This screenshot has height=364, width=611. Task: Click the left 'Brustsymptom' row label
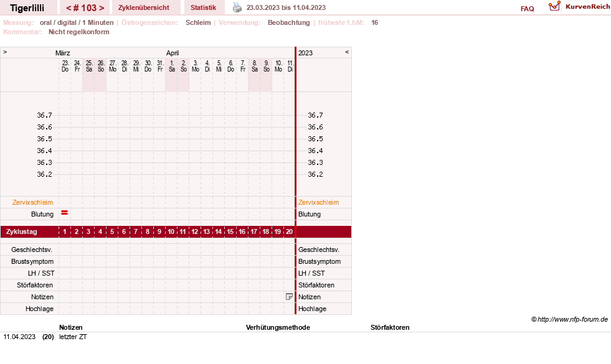(32, 261)
